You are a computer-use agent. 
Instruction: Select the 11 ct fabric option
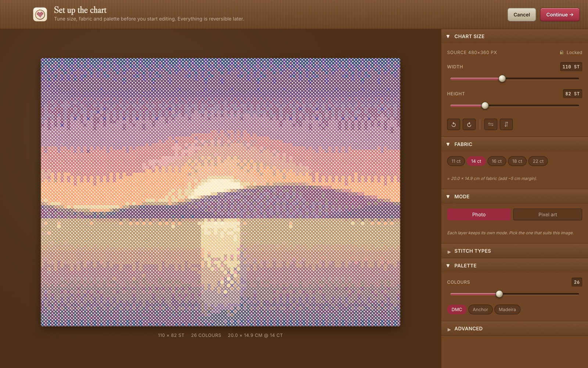point(456,161)
